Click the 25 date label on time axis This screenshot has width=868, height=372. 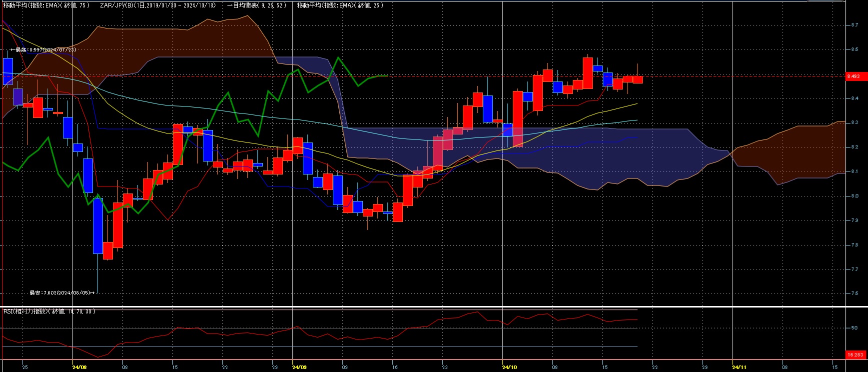coord(25,367)
